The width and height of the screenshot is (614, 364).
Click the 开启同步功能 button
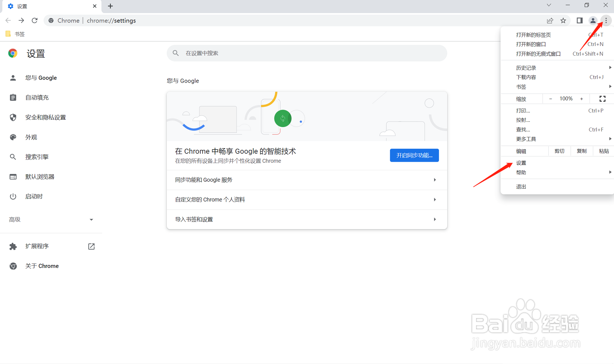(414, 155)
